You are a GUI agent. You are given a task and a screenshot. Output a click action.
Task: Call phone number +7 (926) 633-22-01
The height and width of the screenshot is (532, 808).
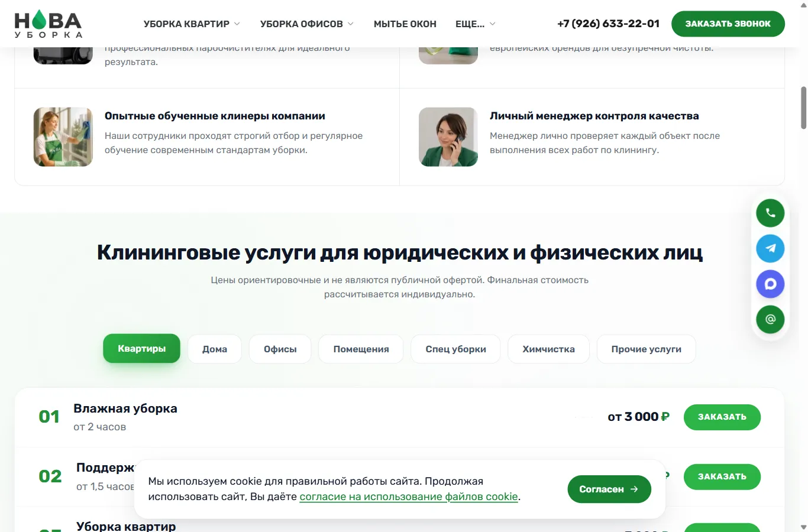point(608,24)
